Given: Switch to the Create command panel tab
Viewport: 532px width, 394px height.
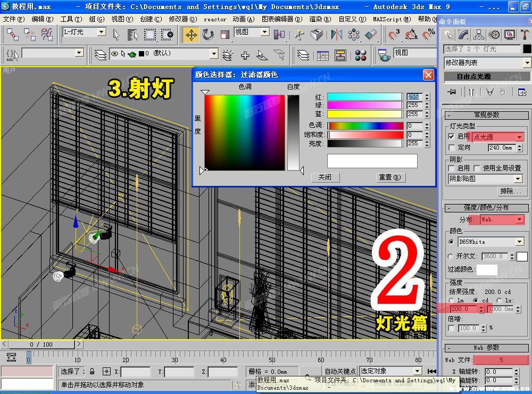Looking at the screenshot, I should pos(448,34).
